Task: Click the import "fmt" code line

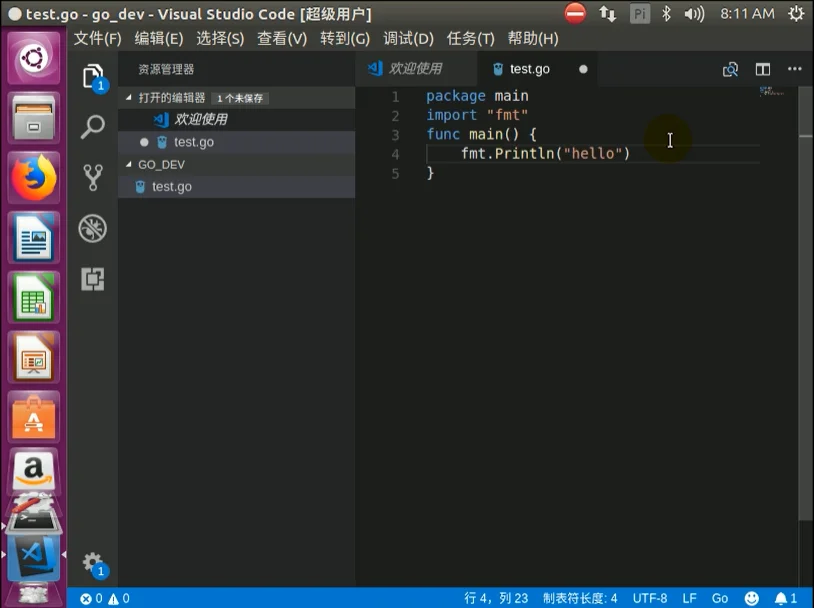Action: click(477, 115)
